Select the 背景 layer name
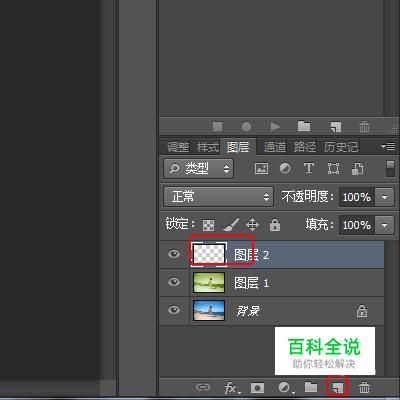This screenshot has height=400, width=400. pyautogui.click(x=248, y=311)
